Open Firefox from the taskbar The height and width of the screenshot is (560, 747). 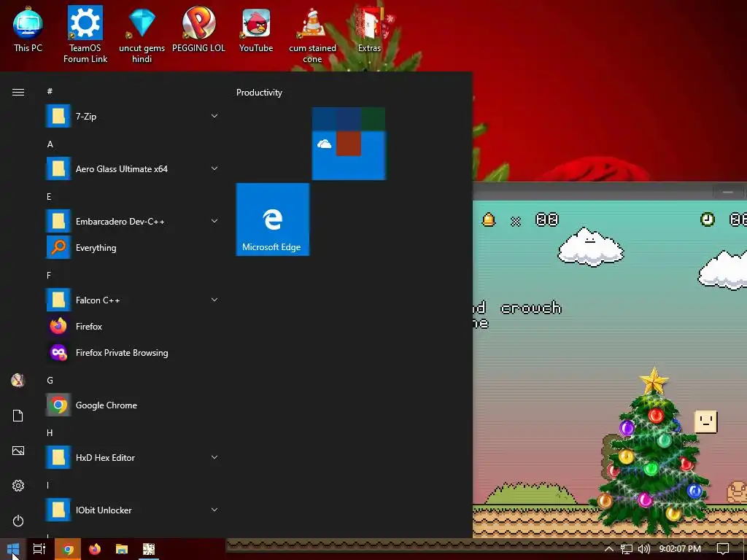pyautogui.click(x=95, y=549)
